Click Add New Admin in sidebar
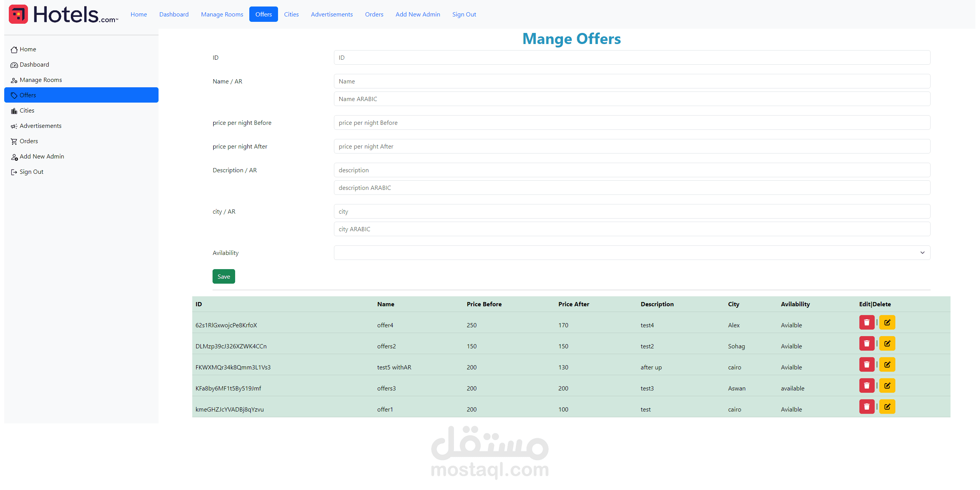The height and width of the screenshot is (490, 980). pos(42,157)
